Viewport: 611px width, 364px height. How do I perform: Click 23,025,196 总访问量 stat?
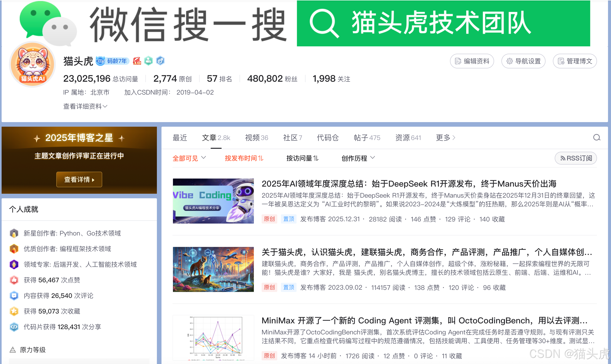click(x=101, y=79)
